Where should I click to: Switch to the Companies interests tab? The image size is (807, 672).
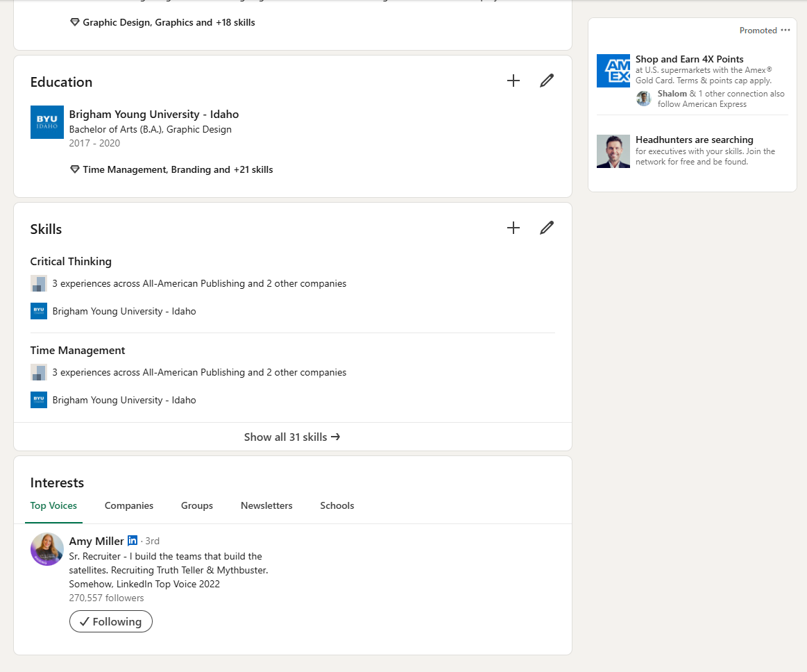(128, 505)
